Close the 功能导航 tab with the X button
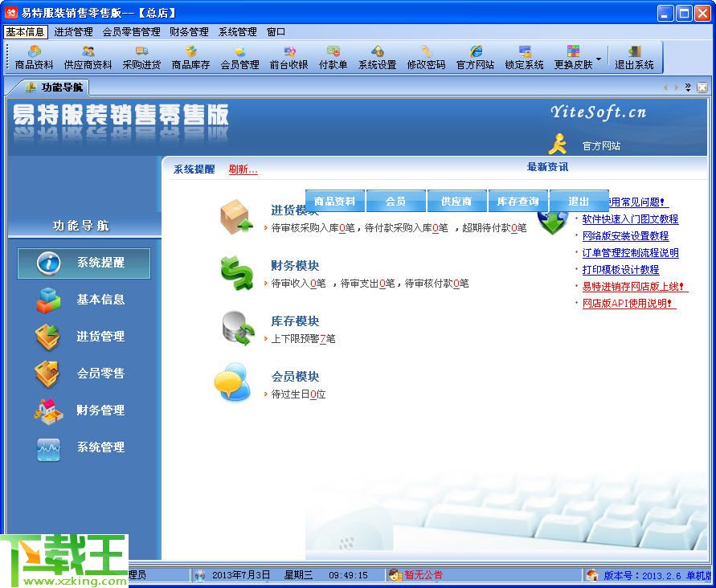The image size is (716, 588). (x=702, y=88)
